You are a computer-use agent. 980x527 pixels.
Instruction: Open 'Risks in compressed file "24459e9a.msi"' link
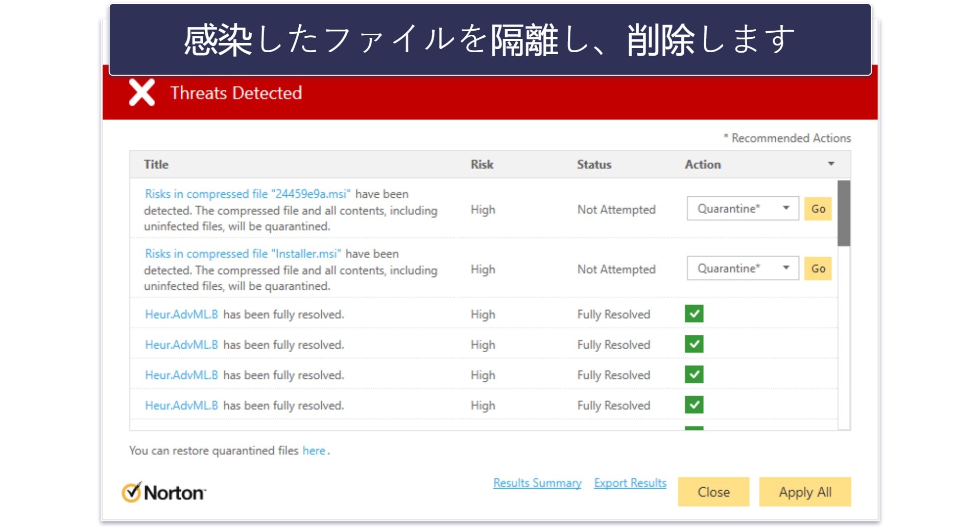248,194
